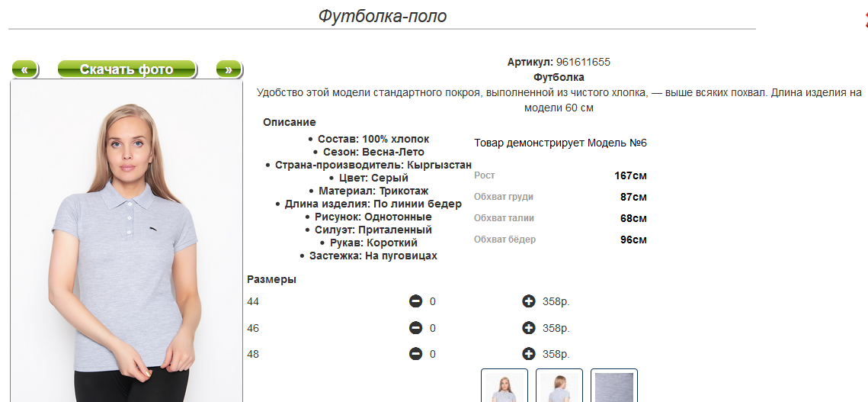
Task: Open the grey fabric texture thumbnail
Action: point(614,385)
